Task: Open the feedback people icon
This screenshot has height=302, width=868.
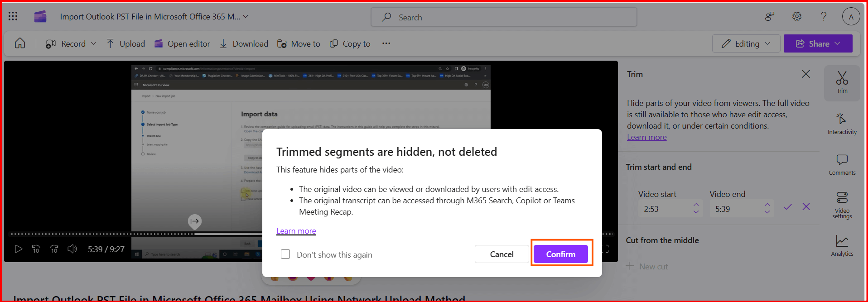Action: (x=769, y=17)
